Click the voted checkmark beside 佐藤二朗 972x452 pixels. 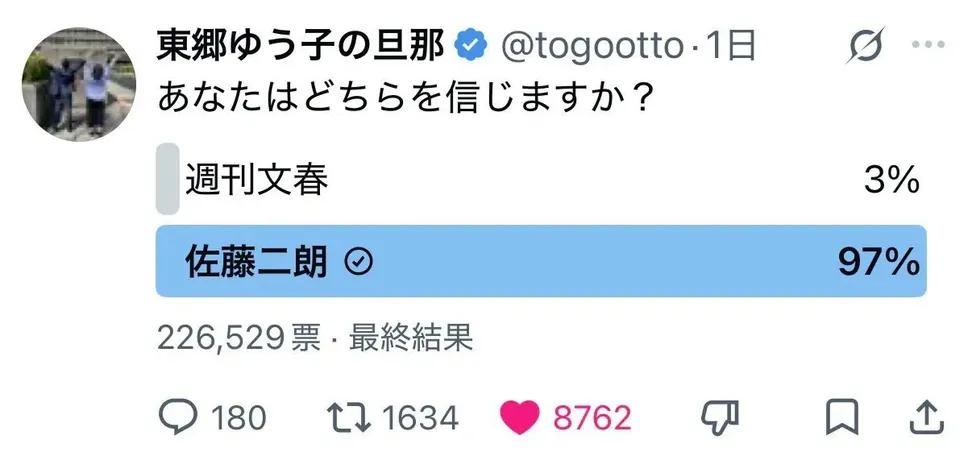[x=358, y=264]
